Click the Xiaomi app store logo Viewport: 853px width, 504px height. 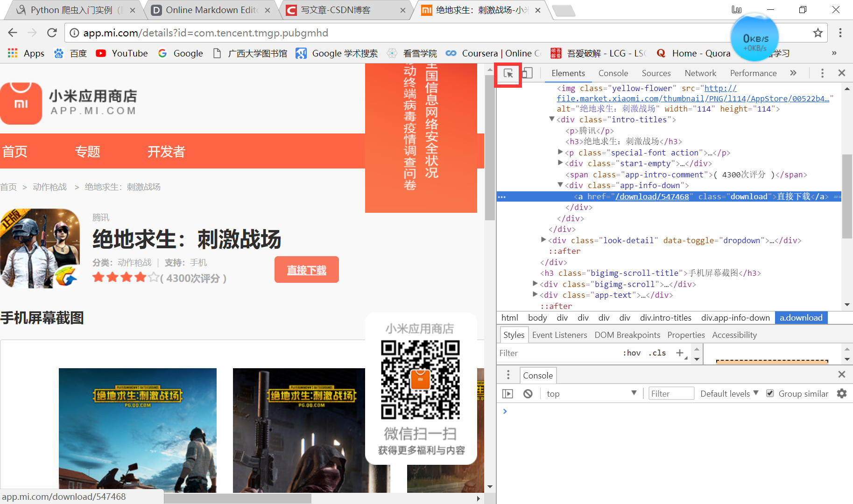pyautogui.click(x=68, y=103)
